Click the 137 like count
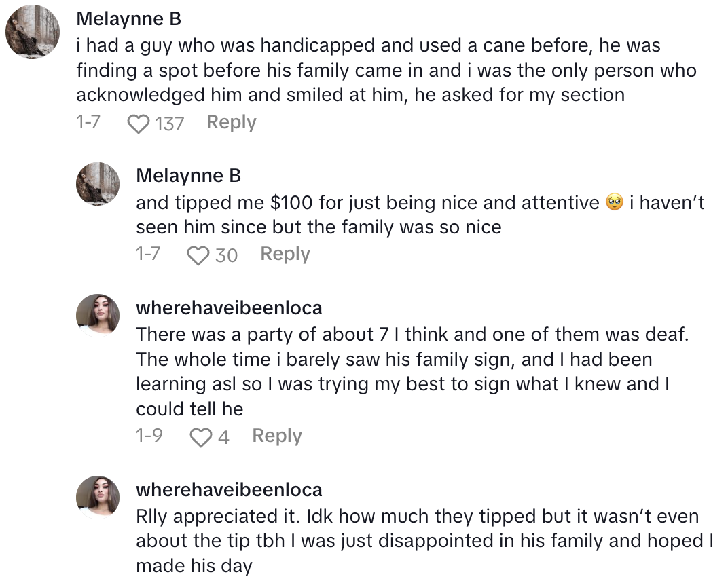Viewport: 728px width, 581px height. click(x=169, y=124)
